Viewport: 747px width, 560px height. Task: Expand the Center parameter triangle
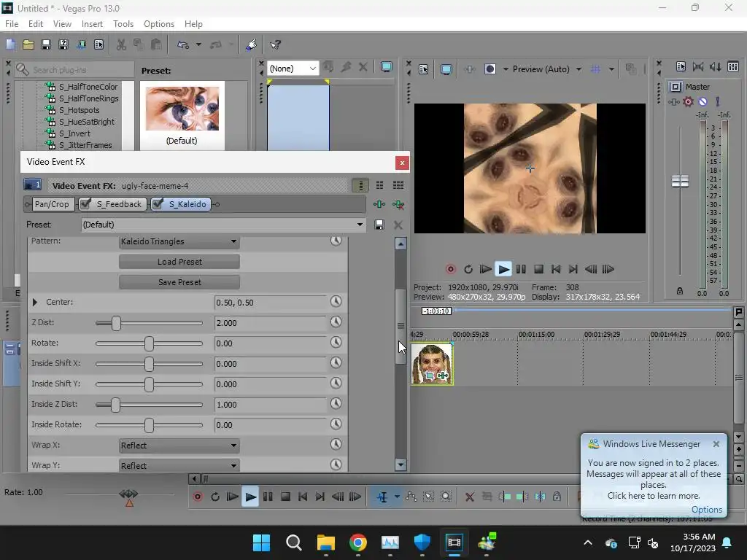(x=35, y=302)
